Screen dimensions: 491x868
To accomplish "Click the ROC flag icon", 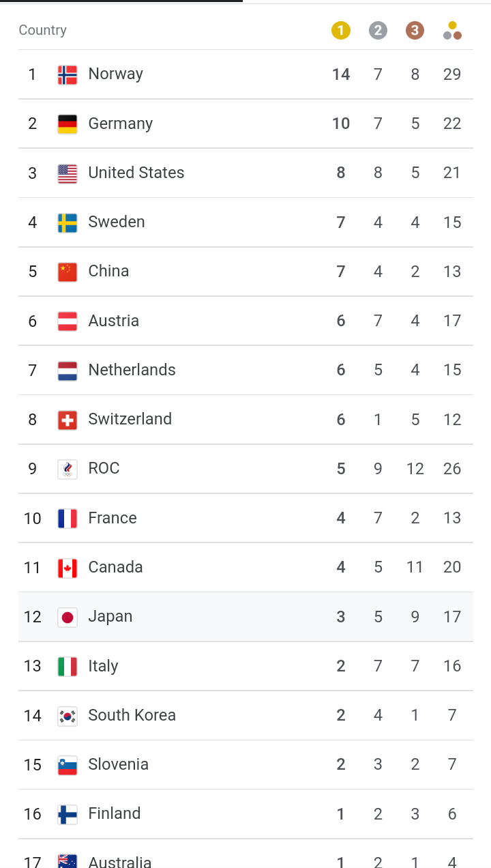I will pos(68,469).
